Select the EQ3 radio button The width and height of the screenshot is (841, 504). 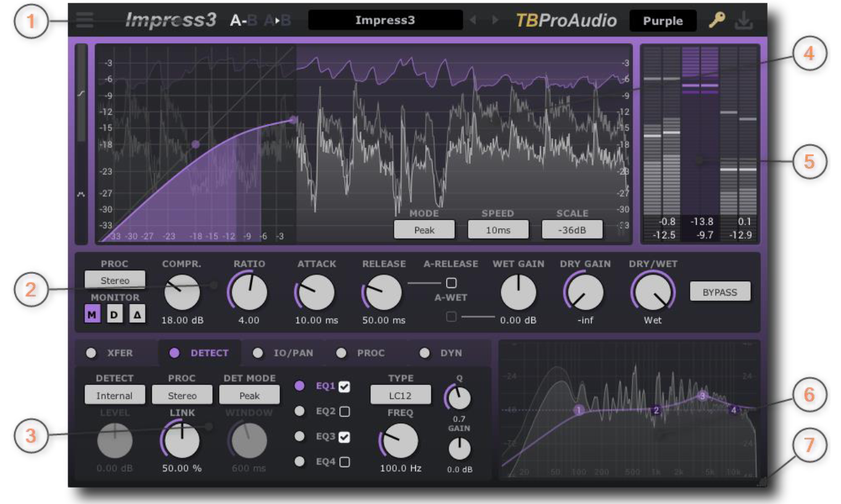click(300, 436)
